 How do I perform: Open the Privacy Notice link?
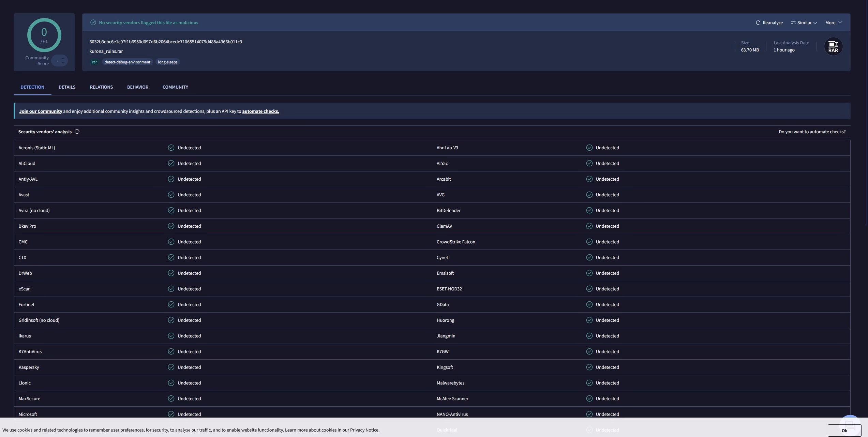pos(364,430)
